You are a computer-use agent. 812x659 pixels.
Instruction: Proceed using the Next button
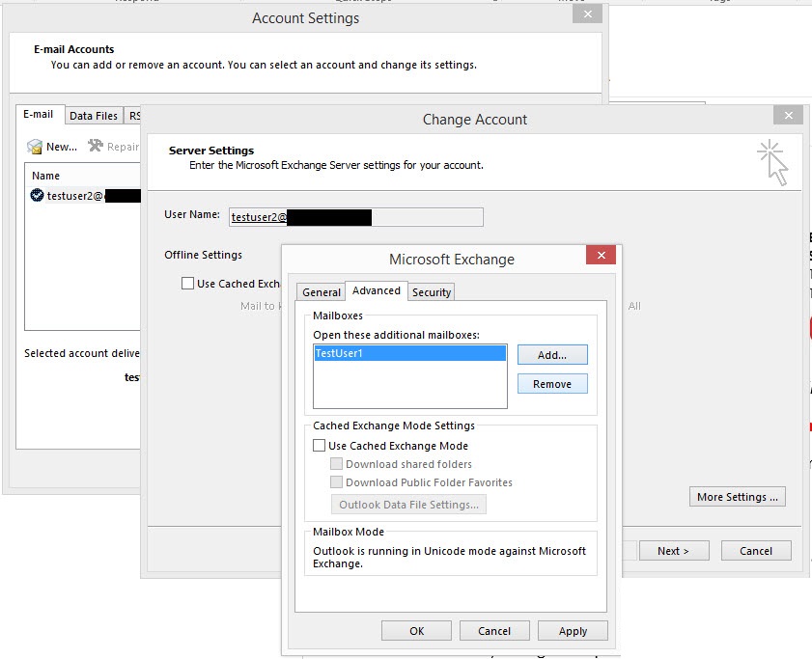pos(673,550)
